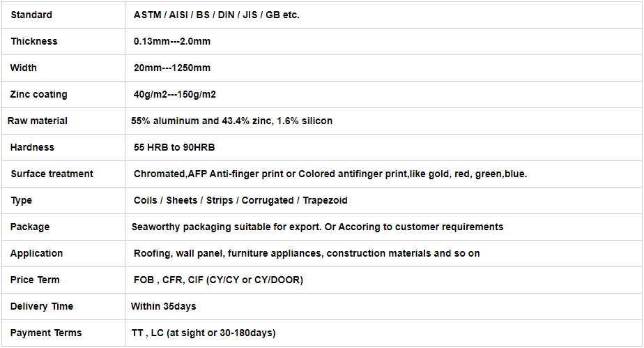Click the Width row label
Screen dimensions: 644x348
[x=24, y=68]
